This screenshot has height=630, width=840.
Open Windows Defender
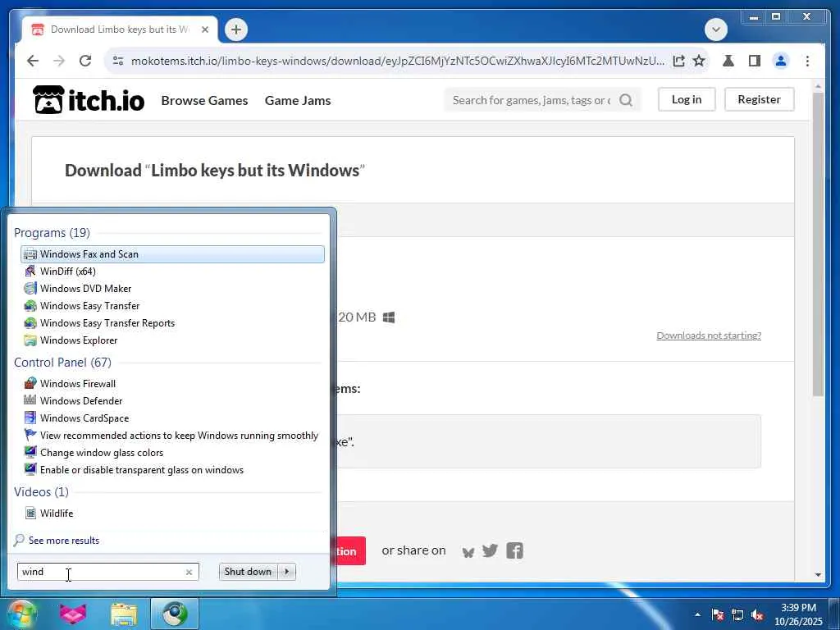[x=172, y=400]
